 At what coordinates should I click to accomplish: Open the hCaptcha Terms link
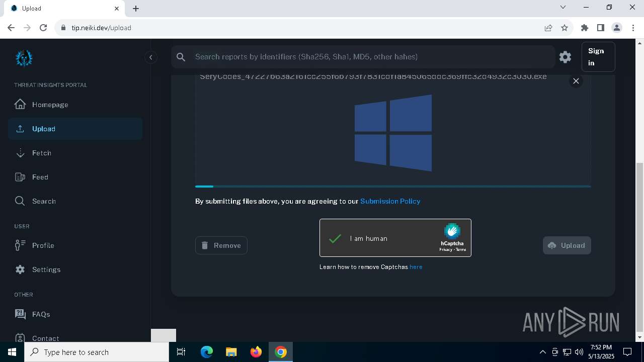461,249
